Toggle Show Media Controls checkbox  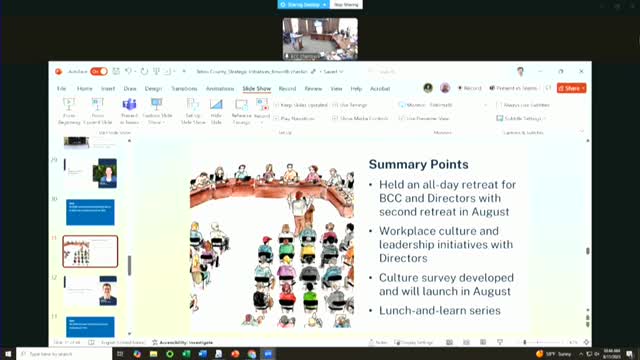[335, 118]
